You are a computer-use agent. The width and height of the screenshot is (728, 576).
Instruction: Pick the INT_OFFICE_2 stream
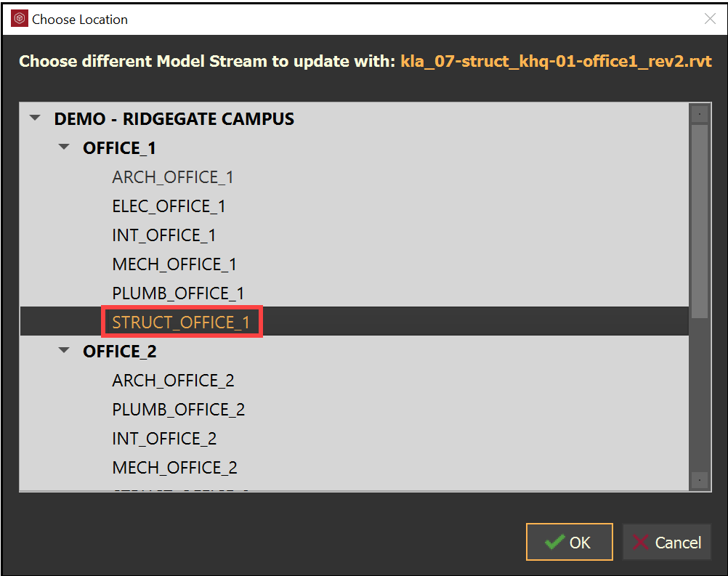pos(164,439)
